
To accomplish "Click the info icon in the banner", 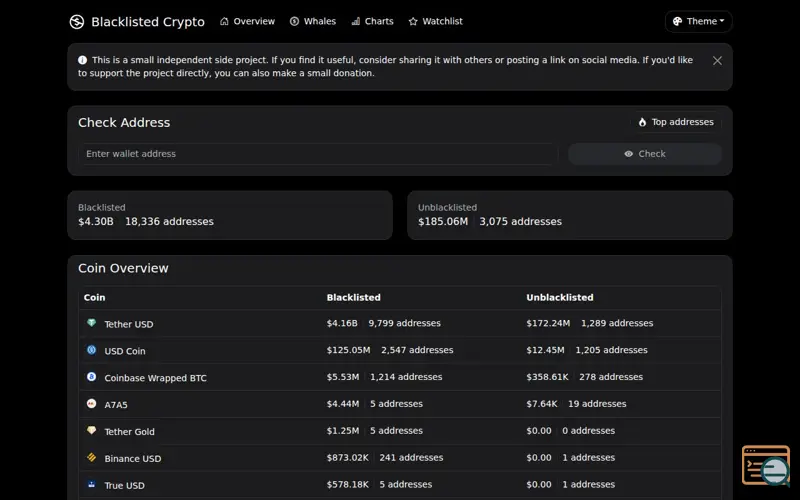I will [x=82, y=60].
